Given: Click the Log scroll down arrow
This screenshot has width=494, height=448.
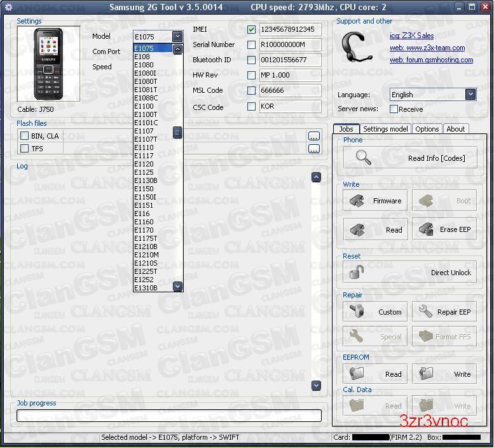Looking at the screenshot, I should coord(316,385).
